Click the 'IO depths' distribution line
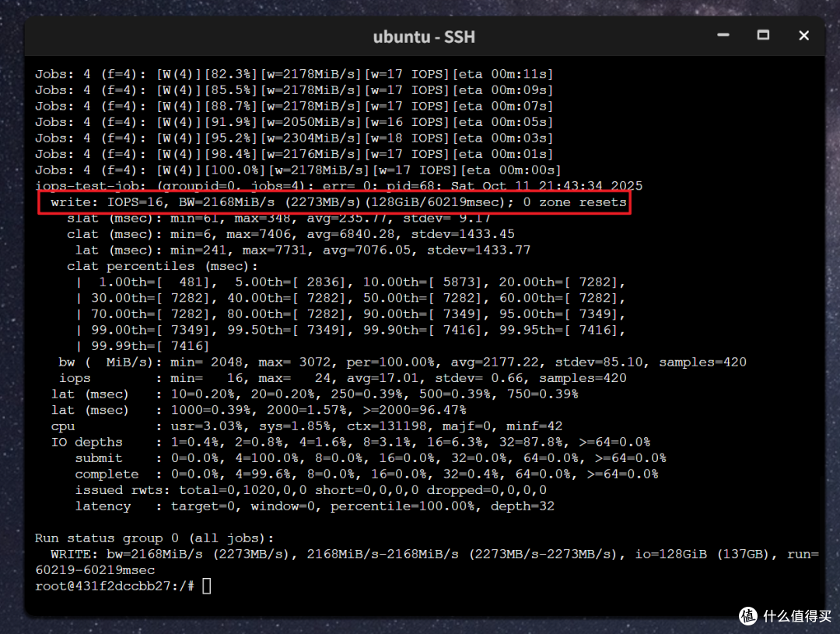Viewport: 840px width, 634px height. (x=350, y=443)
